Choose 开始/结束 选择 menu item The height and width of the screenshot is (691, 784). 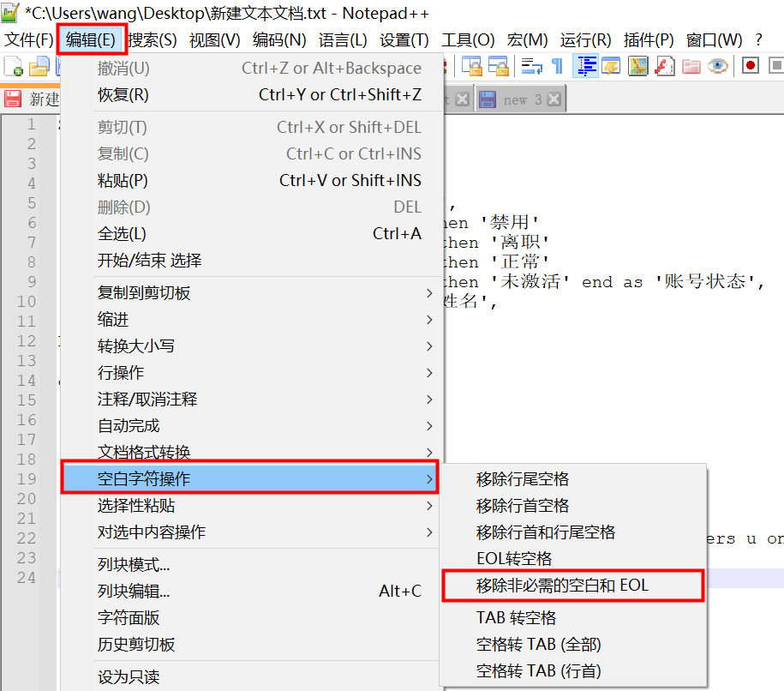tap(252, 260)
